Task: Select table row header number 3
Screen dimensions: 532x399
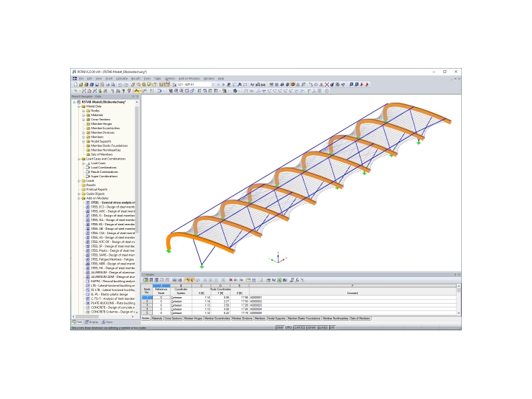Action: 147,305
